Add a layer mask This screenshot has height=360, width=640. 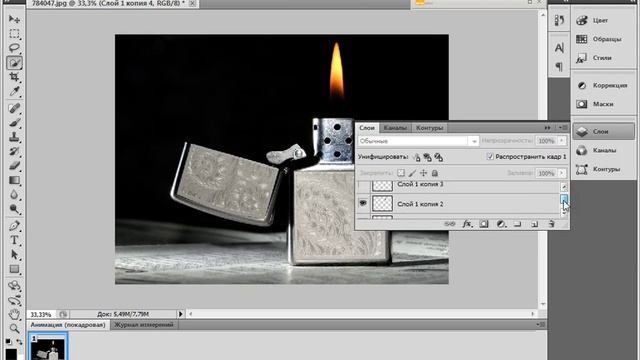[x=484, y=224]
